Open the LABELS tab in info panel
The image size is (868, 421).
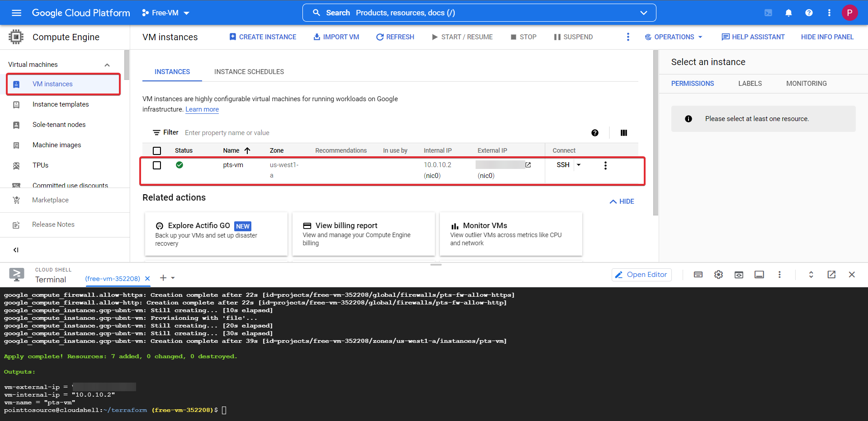tap(750, 84)
